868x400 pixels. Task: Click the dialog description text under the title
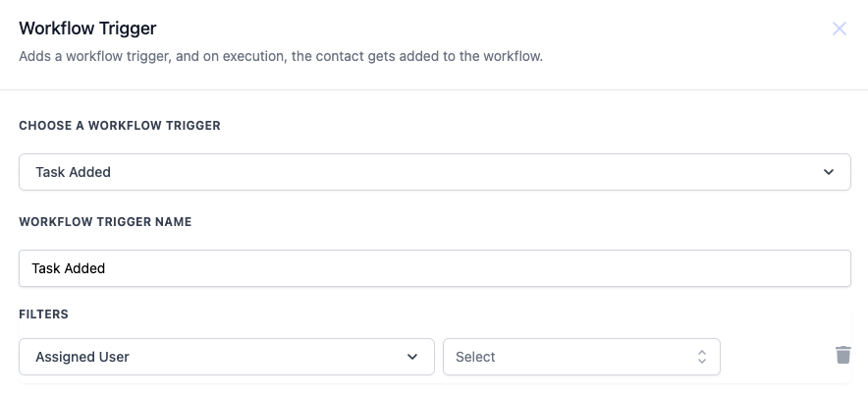281,56
